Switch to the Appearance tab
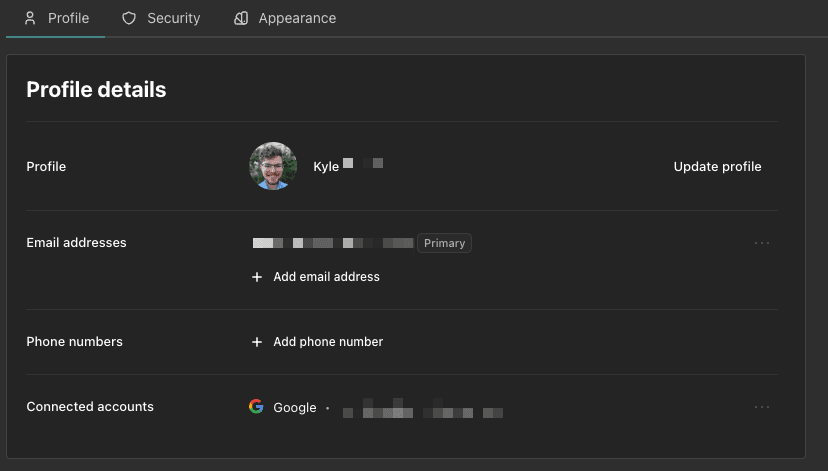Image resolution: width=828 pixels, height=471 pixels. [x=297, y=18]
